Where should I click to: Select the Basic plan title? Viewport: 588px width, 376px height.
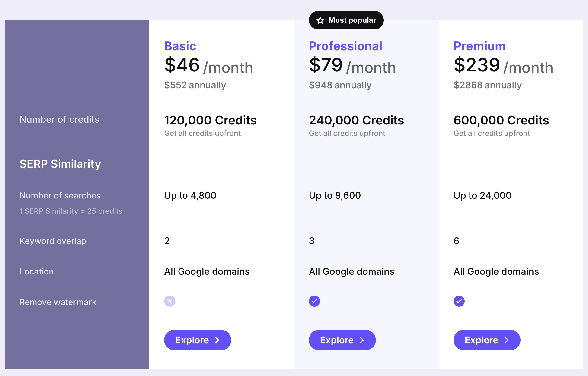click(x=180, y=46)
